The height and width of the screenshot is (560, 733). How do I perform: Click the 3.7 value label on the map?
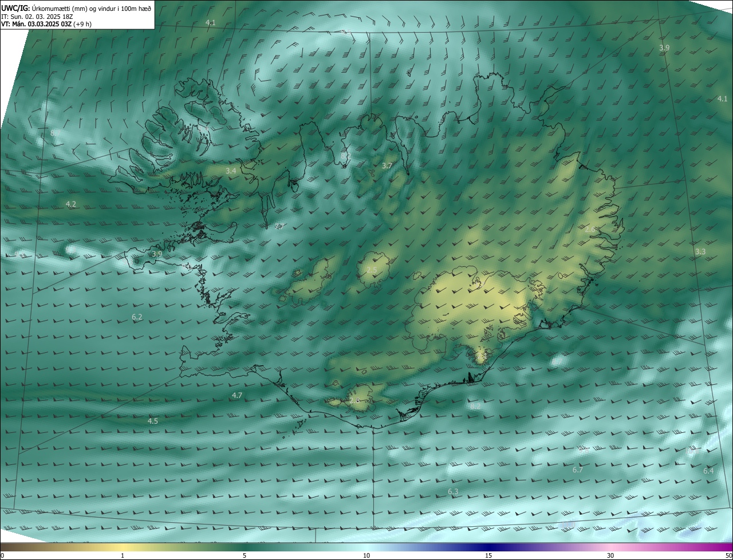[x=387, y=165]
